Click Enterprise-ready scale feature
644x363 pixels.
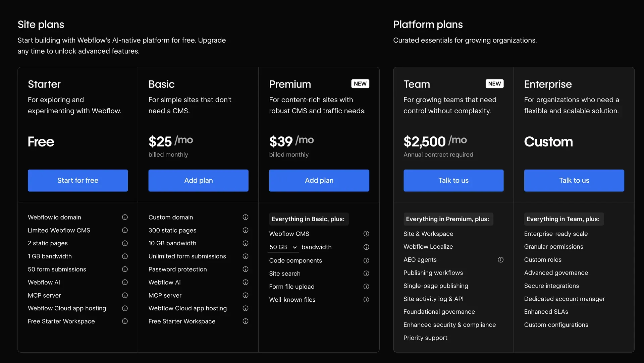tap(556, 234)
